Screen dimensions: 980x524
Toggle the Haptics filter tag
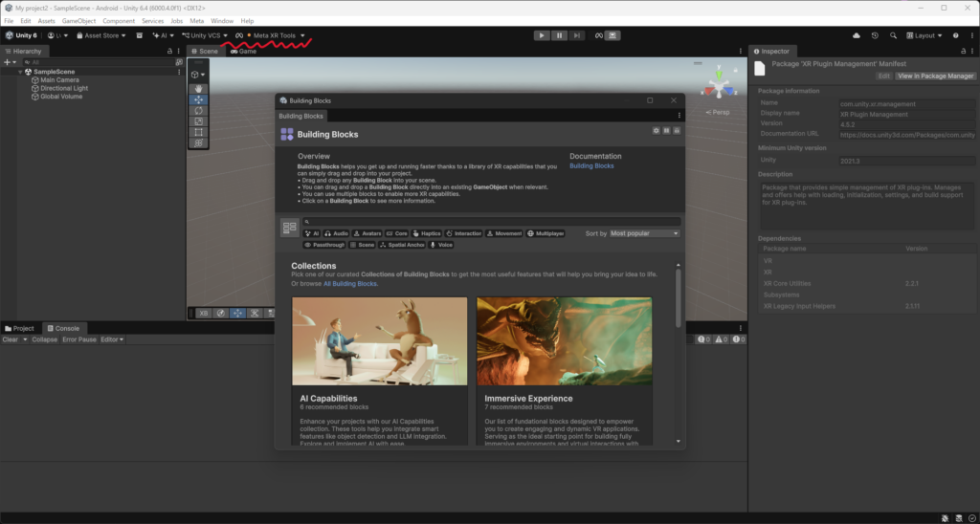(x=427, y=233)
